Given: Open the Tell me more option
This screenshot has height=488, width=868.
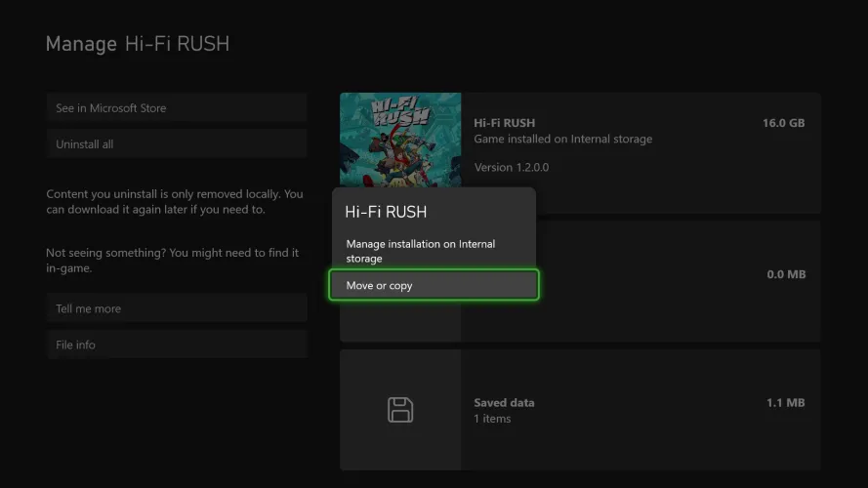Looking at the screenshot, I should [176, 308].
